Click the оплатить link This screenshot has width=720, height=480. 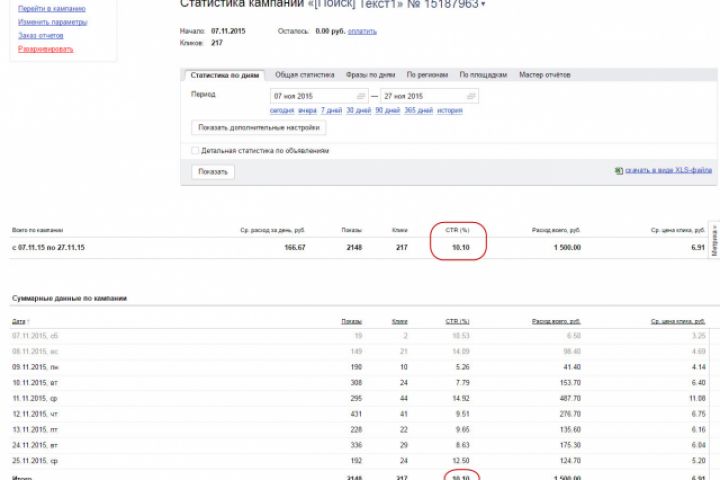362,31
